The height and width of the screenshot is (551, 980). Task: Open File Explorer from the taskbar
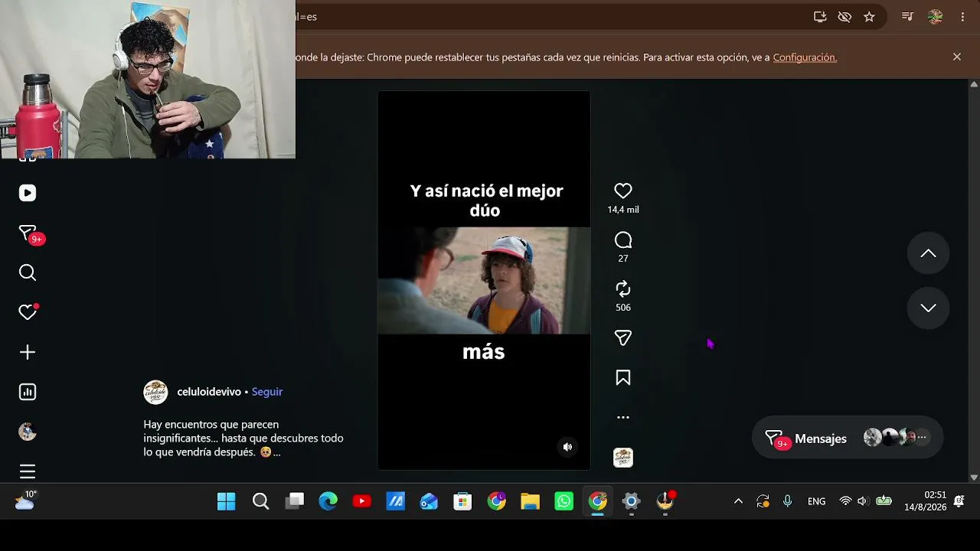(530, 501)
